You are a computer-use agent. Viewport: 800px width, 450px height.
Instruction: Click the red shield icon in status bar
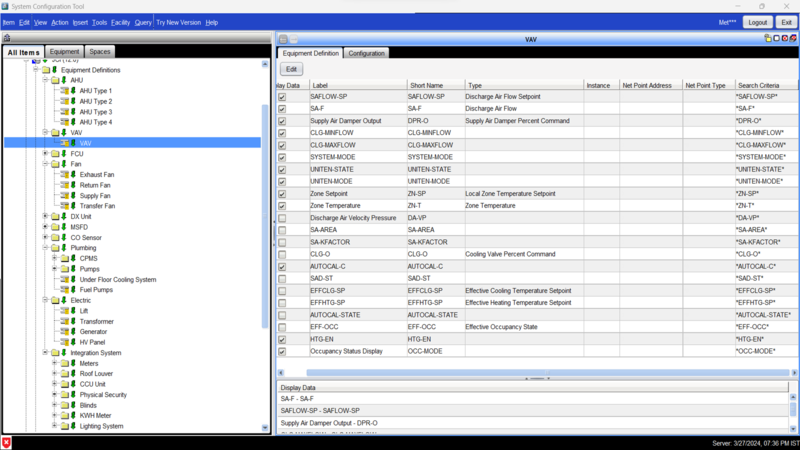[x=6, y=442]
